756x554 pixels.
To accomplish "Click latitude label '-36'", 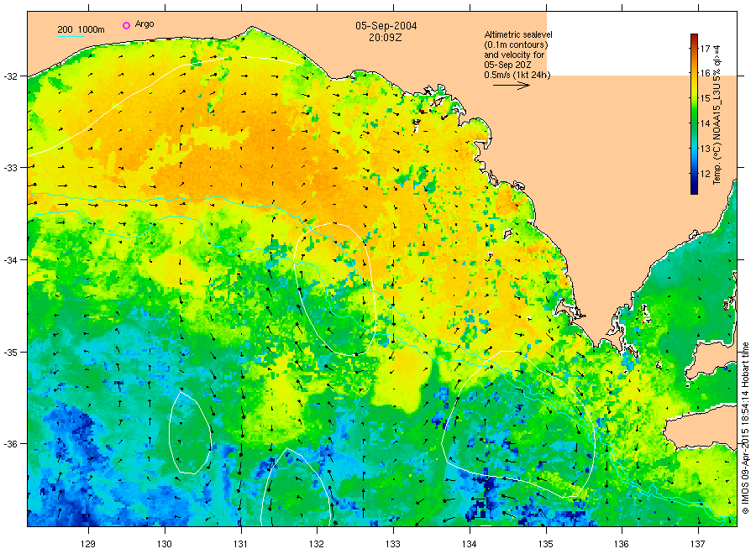I will click(11, 444).
